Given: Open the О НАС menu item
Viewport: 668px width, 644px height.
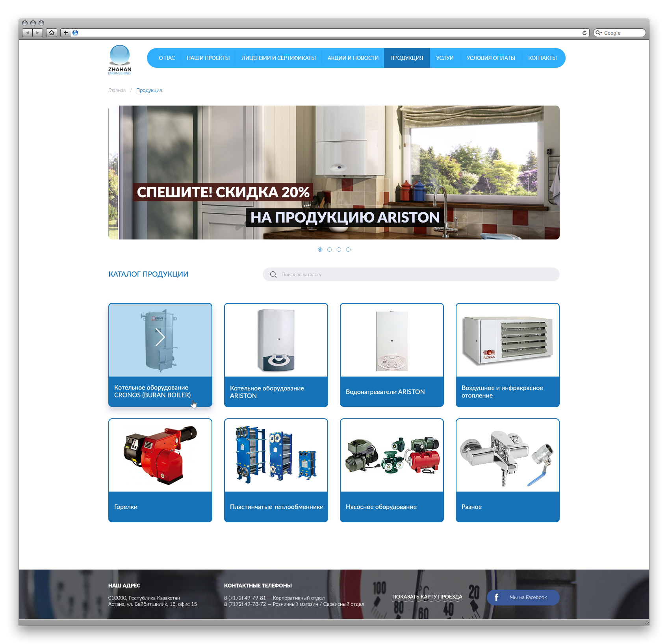Looking at the screenshot, I should [167, 58].
